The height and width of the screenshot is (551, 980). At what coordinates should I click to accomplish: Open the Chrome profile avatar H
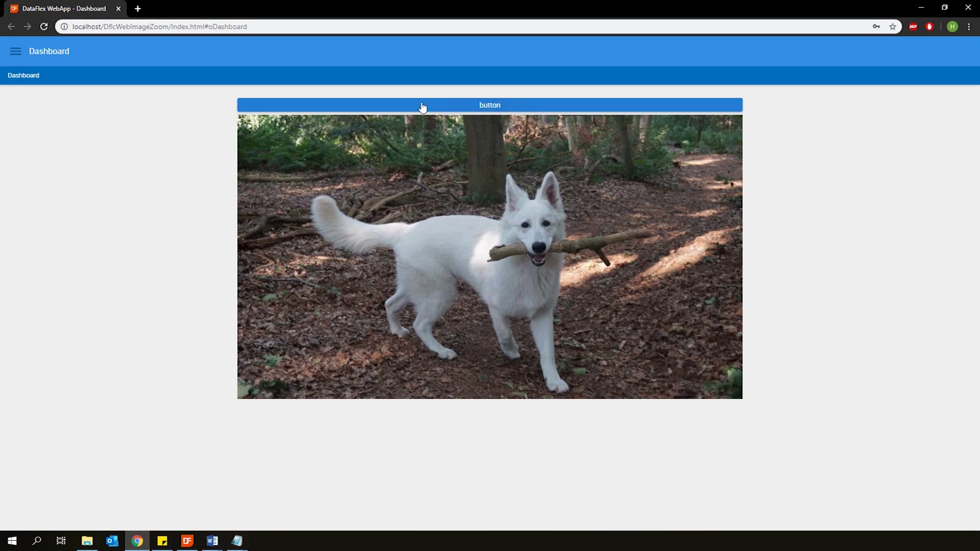tap(952, 27)
